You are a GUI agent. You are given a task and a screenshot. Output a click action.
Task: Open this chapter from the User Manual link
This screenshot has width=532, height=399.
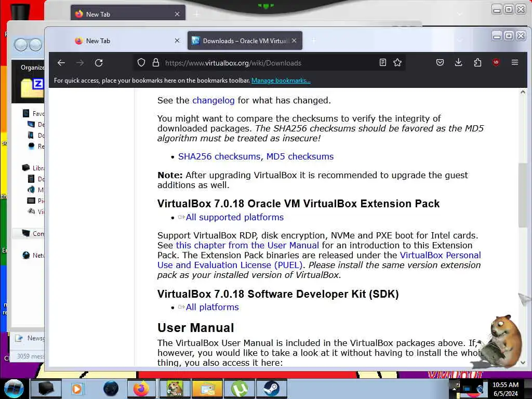(x=247, y=245)
